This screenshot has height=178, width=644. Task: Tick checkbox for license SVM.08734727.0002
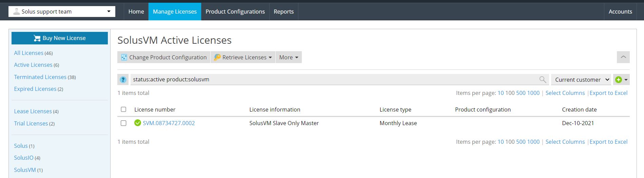click(123, 123)
